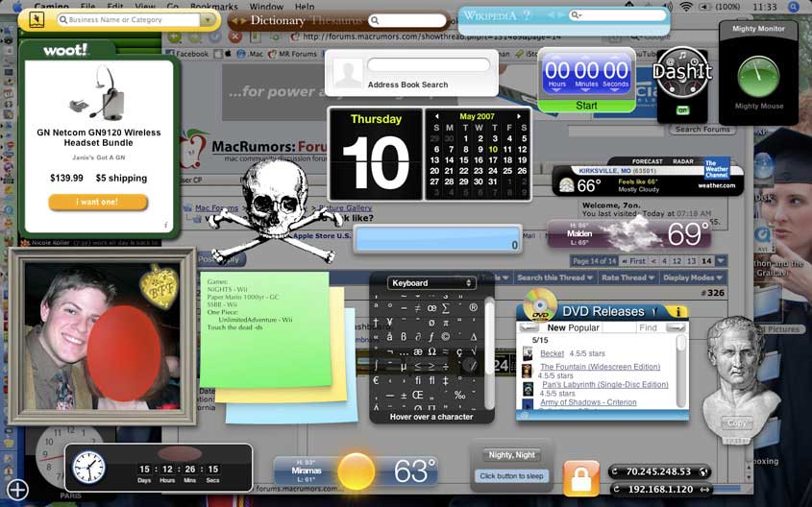Select May 17 in the calendar
This screenshot has width=812, height=507.
(x=492, y=159)
